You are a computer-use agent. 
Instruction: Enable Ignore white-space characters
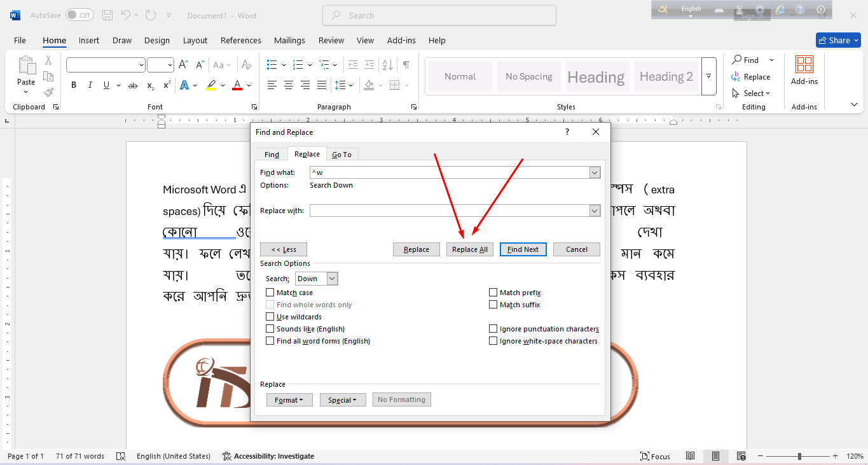pos(493,340)
